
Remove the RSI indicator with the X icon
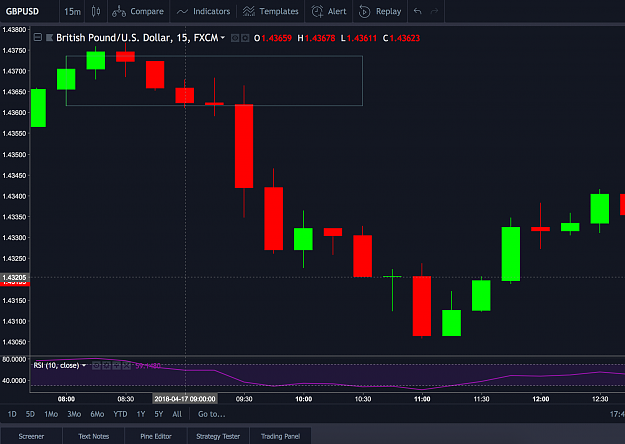126,365
